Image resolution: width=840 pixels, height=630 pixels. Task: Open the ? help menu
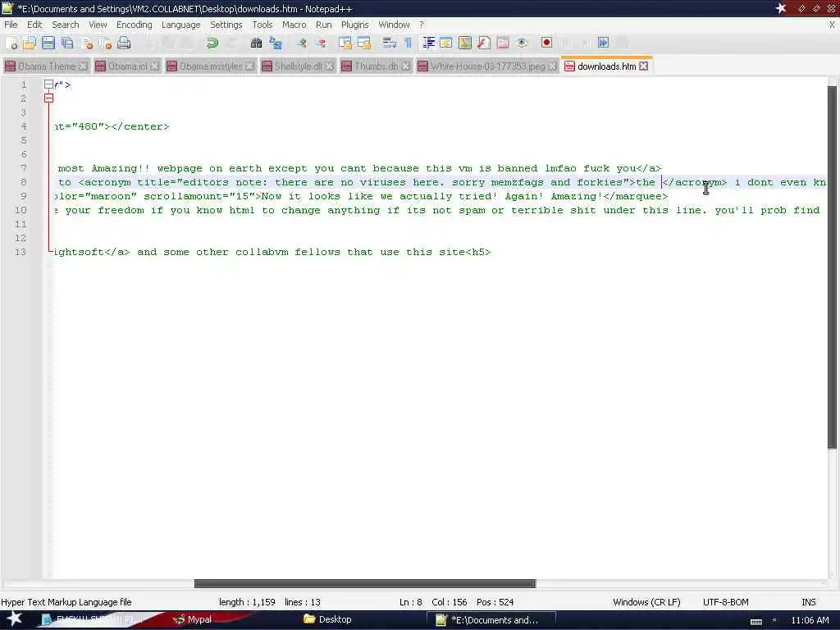click(x=422, y=25)
